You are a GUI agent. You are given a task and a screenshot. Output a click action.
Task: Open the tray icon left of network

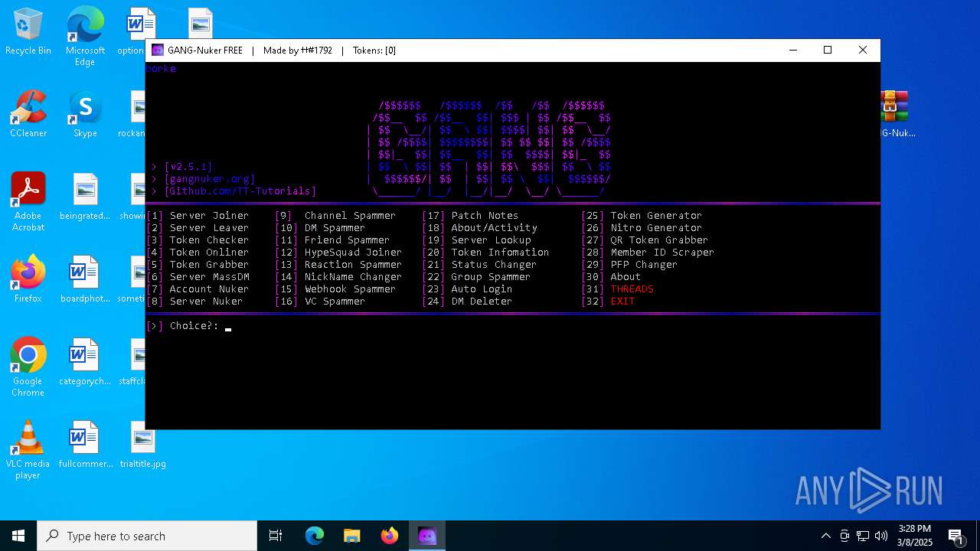(844, 536)
